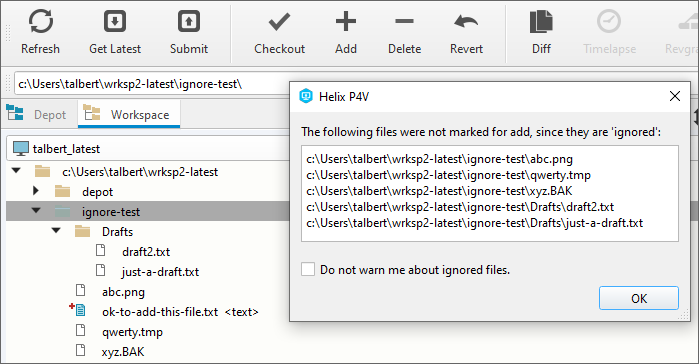Collapse the ignore-test folder arrow
699x364 pixels.
tap(36, 210)
